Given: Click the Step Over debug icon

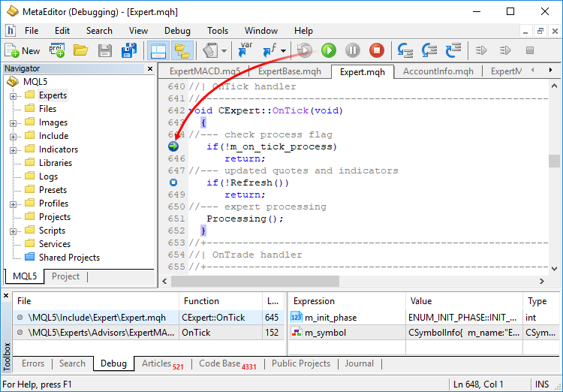Looking at the screenshot, I should [429, 50].
